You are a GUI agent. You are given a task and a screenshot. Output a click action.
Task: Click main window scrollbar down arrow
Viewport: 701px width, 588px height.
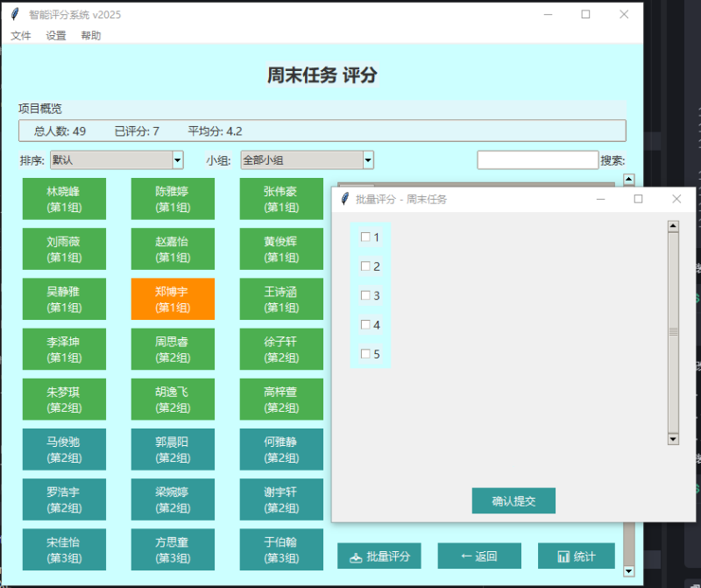(629, 571)
